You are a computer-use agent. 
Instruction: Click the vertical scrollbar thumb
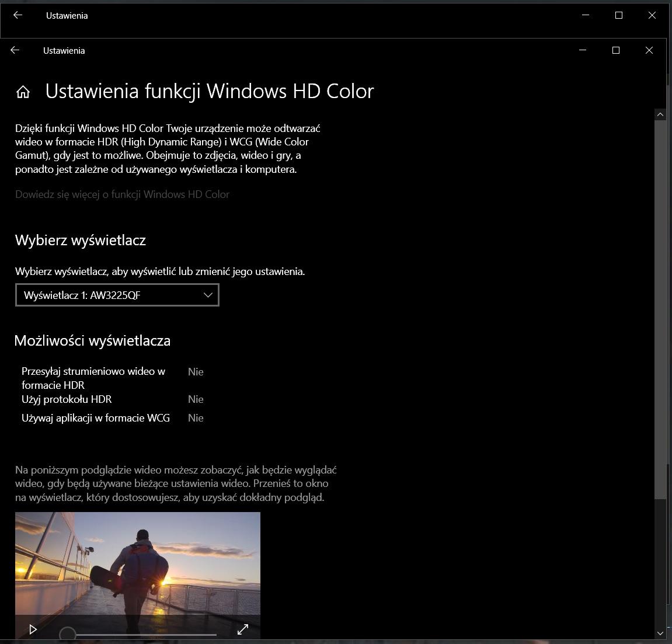tap(660, 309)
